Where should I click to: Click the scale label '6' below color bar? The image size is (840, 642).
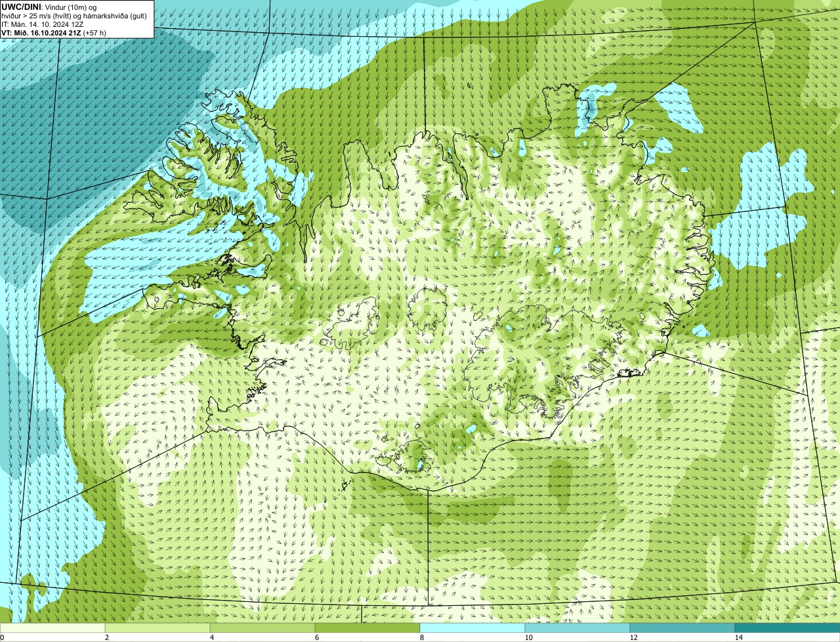point(316,637)
